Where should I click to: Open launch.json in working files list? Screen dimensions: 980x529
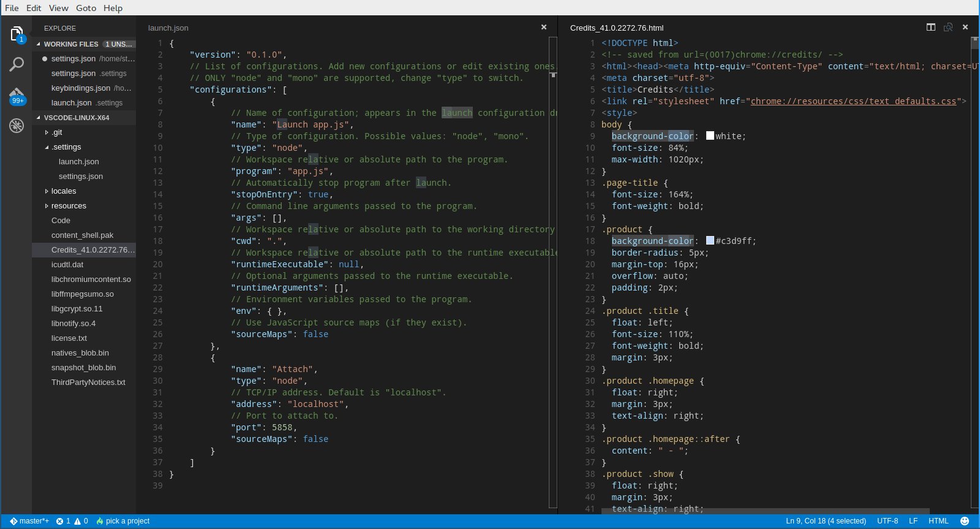point(84,103)
